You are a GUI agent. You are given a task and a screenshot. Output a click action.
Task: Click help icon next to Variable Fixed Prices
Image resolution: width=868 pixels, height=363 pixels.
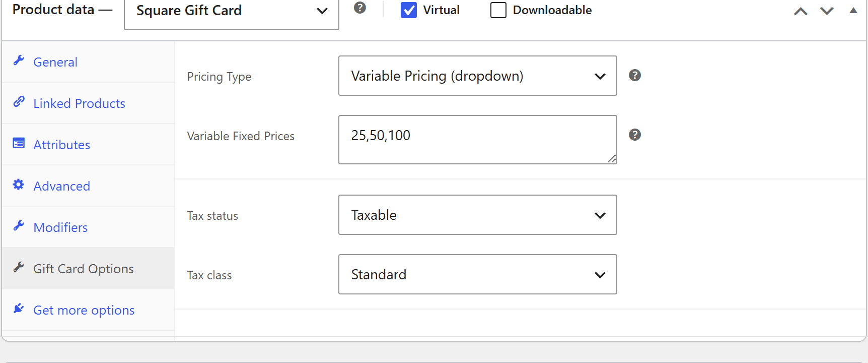635,135
